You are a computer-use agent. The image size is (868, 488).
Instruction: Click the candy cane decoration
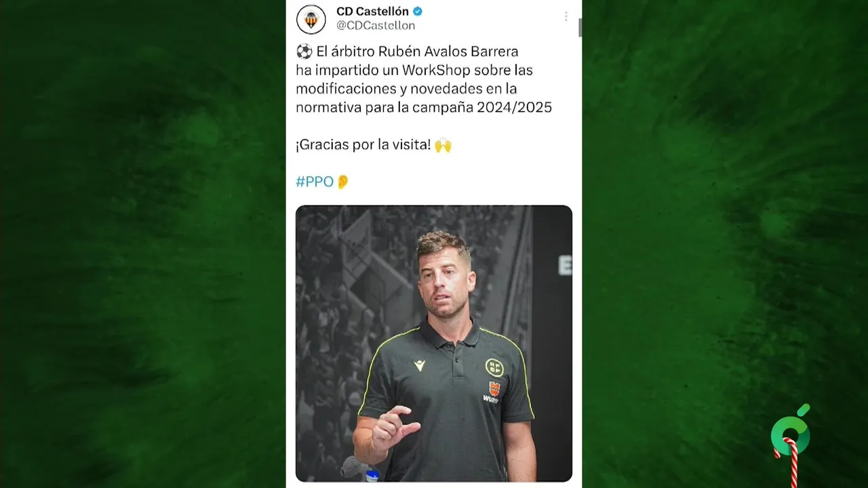789,462
